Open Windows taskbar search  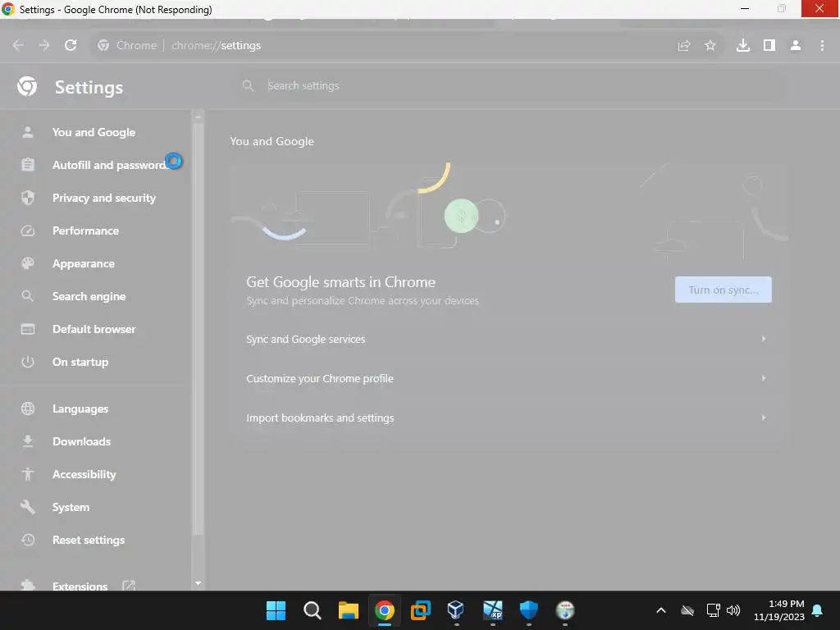pyautogui.click(x=312, y=610)
